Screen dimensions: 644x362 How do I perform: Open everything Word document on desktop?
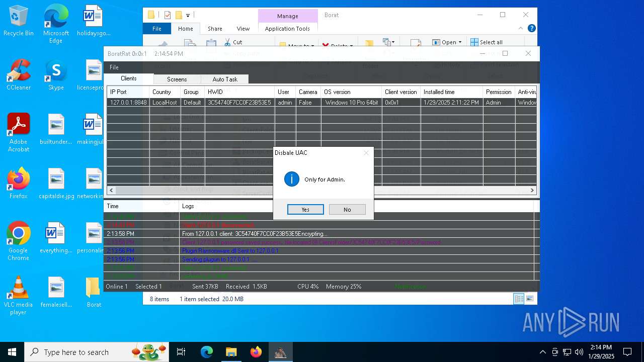(x=56, y=238)
